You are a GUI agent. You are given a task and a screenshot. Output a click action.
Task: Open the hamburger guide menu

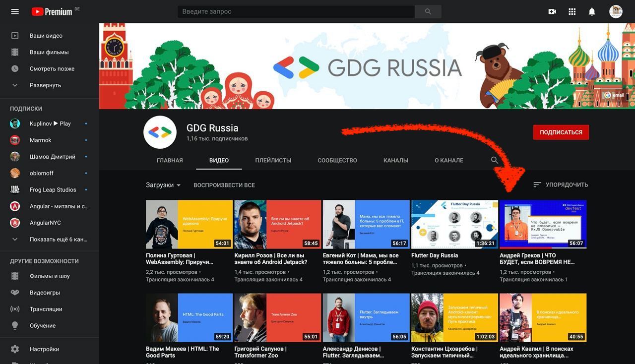[x=15, y=11]
